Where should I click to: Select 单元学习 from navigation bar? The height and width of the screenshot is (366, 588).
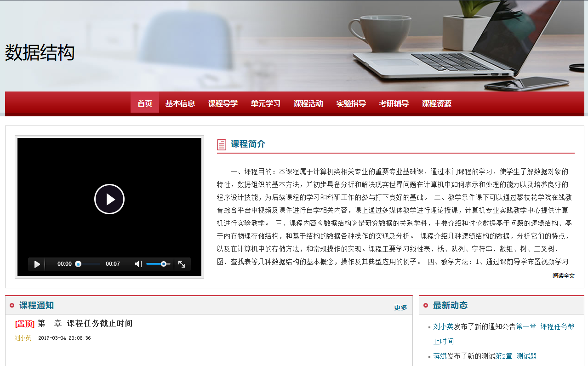click(x=266, y=103)
